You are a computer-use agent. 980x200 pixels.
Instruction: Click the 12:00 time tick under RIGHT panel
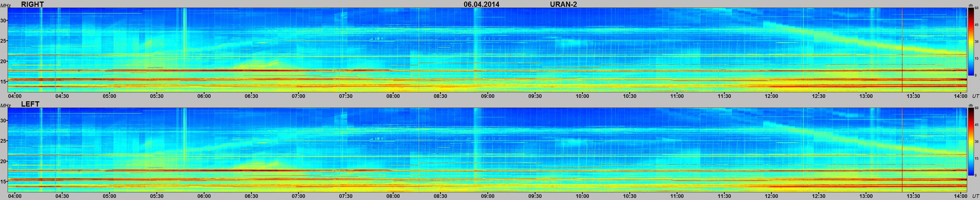772,96
